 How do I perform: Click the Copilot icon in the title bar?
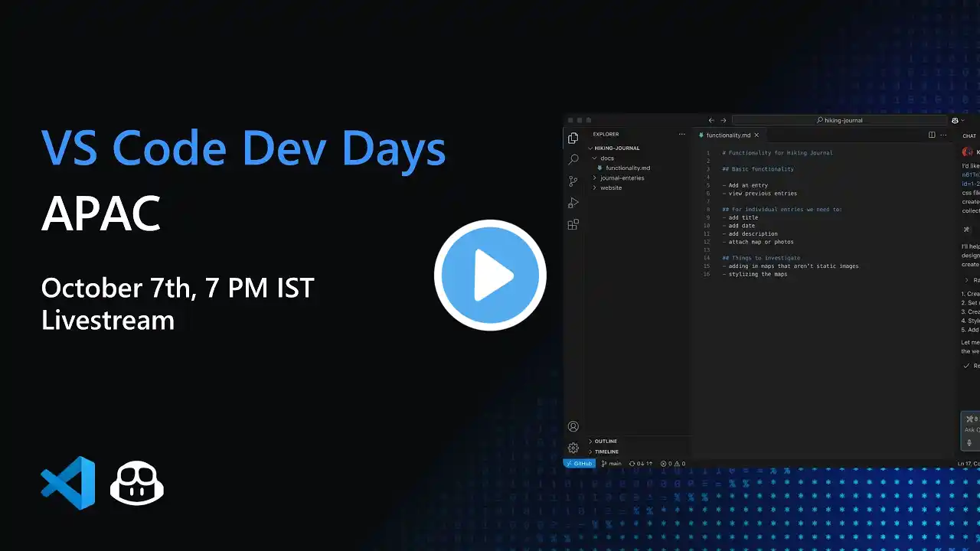[x=955, y=120]
